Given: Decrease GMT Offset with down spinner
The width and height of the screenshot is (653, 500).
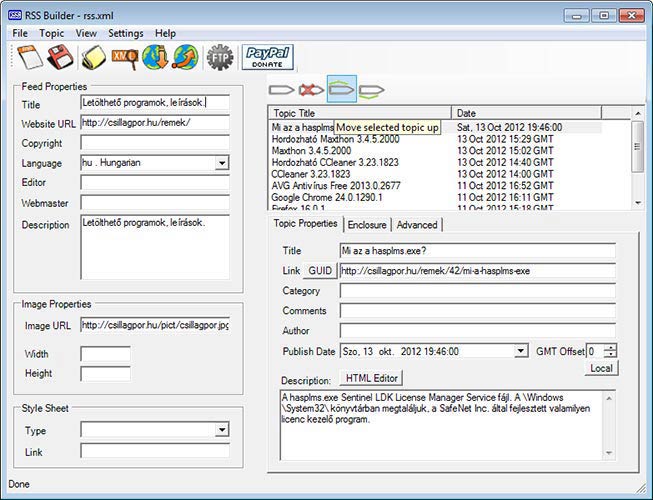Looking at the screenshot, I should (x=611, y=354).
